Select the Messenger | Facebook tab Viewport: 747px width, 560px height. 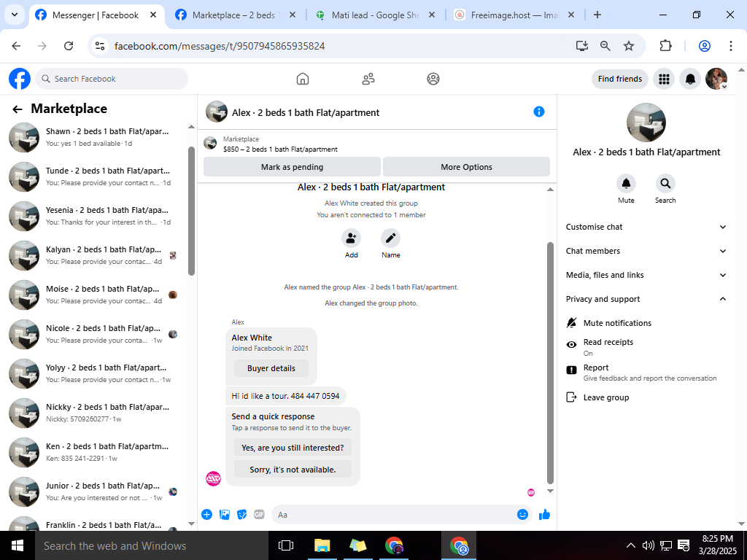click(97, 15)
